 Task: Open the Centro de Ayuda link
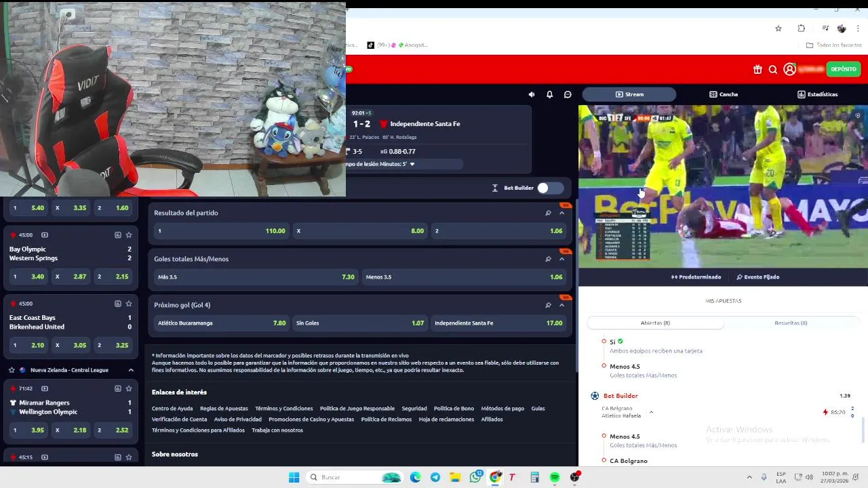click(x=172, y=409)
